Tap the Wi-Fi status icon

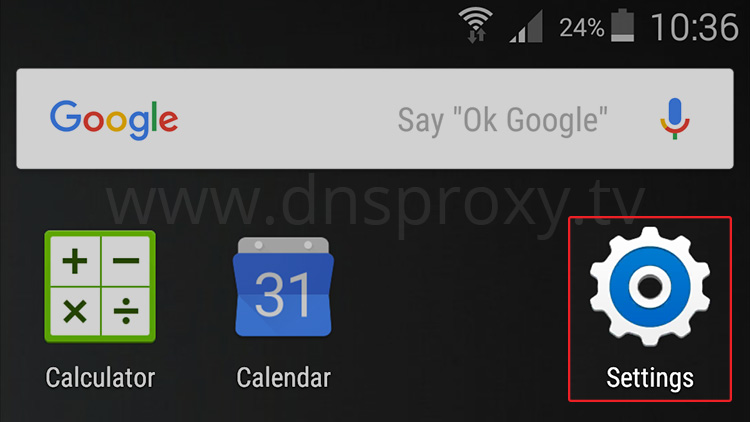coord(475,26)
